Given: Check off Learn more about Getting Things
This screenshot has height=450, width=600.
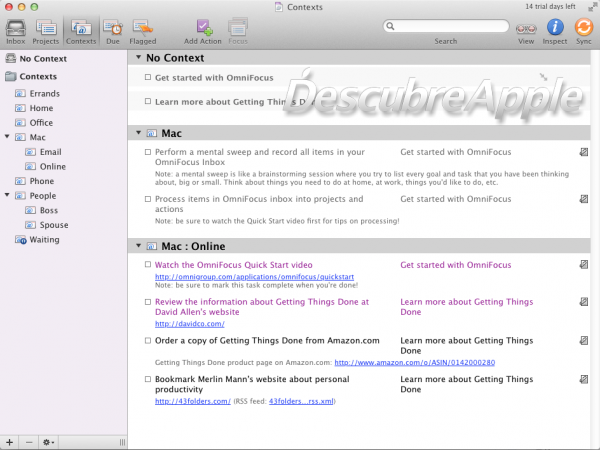Looking at the screenshot, I should tap(148, 101).
